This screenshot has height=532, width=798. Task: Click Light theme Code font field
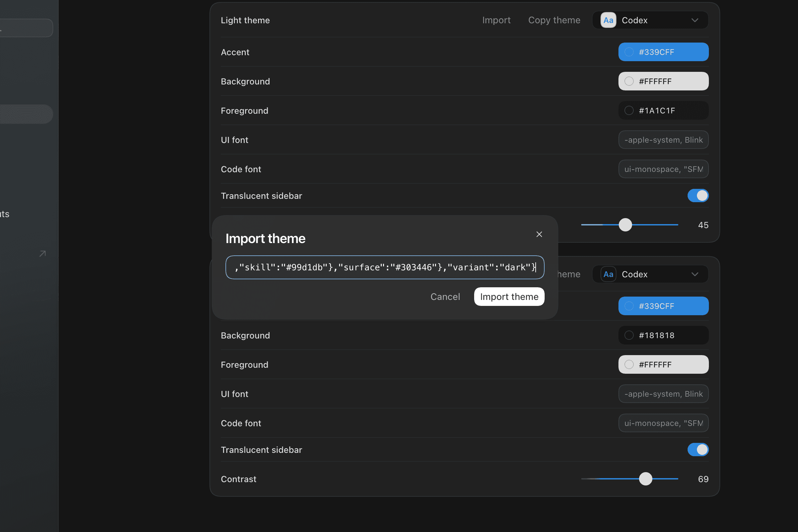(x=663, y=169)
